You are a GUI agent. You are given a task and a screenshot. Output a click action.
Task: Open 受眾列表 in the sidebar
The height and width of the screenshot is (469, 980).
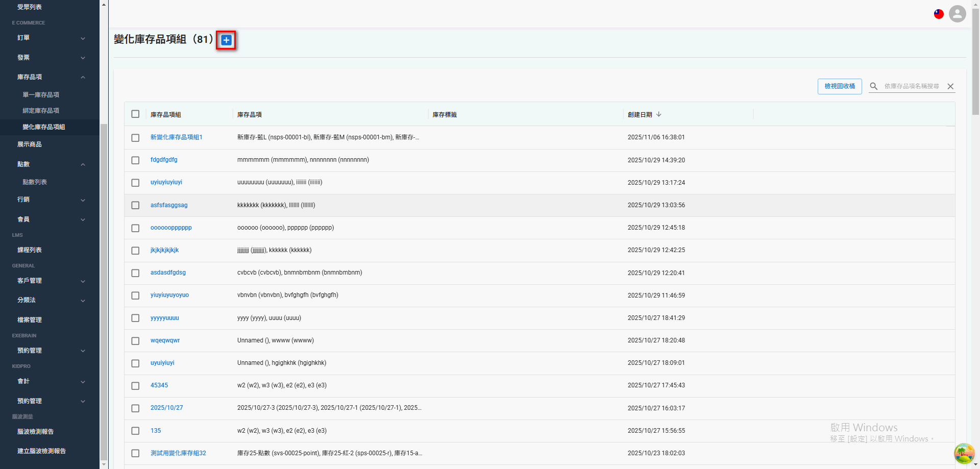click(x=30, y=7)
